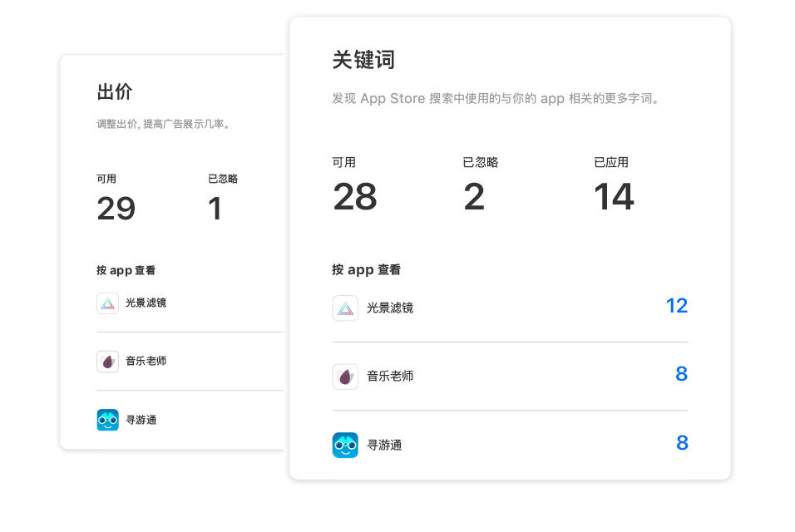Open the 8 keyword count for 音乐老师
The height and width of the screenshot is (532, 795).
click(x=681, y=374)
